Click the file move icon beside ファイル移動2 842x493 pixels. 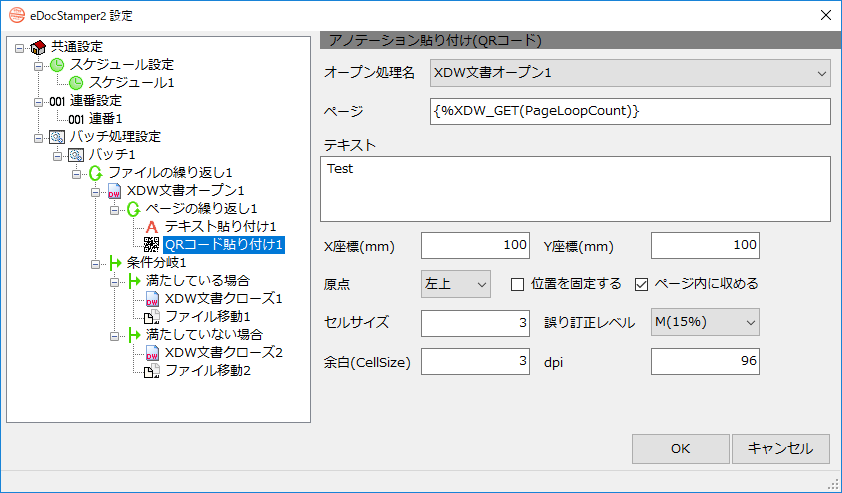coord(152,371)
